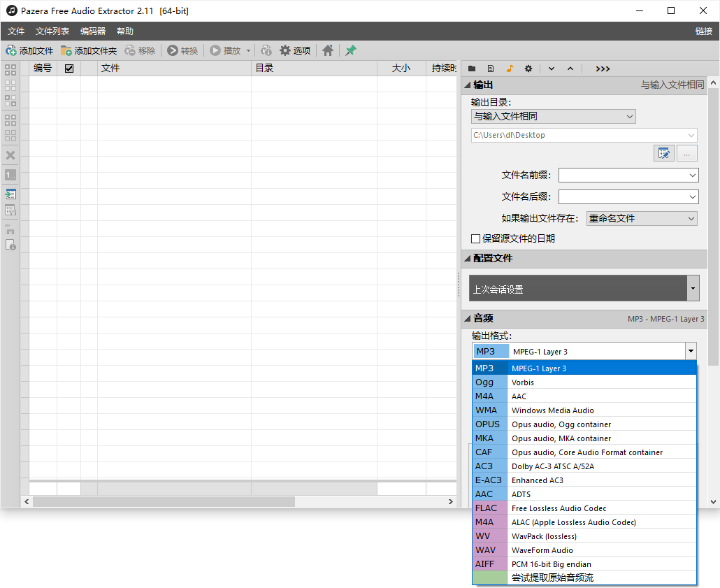The height and width of the screenshot is (588, 720).
Task: Open the 如果输出文件存在 dropdown set to 重命名文件
Action: [640, 218]
